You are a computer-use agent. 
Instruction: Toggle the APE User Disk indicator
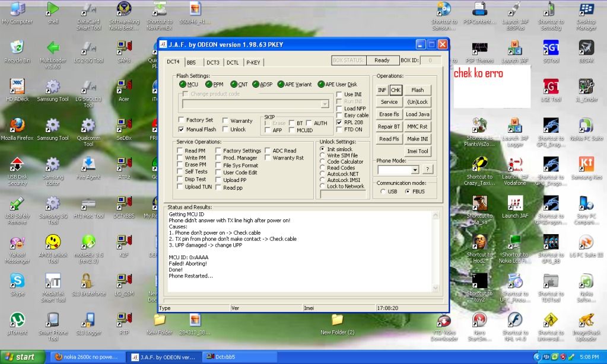click(x=321, y=84)
